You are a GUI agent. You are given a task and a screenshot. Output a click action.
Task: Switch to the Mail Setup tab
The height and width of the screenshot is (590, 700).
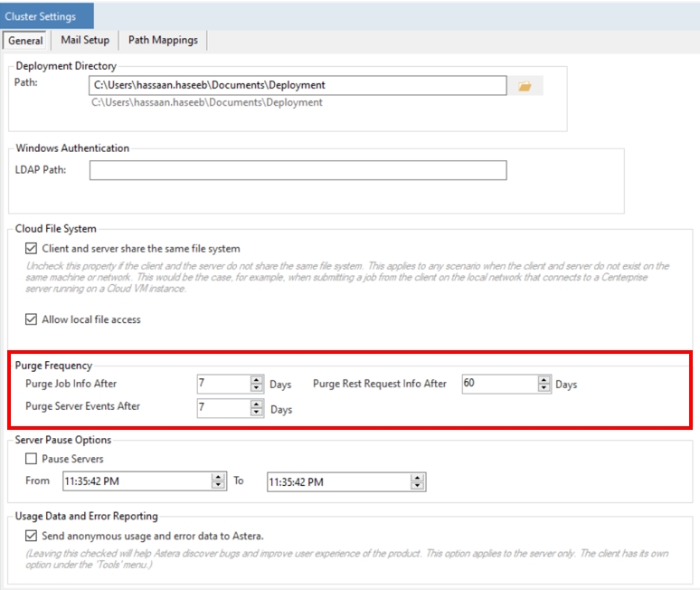tap(85, 41)
